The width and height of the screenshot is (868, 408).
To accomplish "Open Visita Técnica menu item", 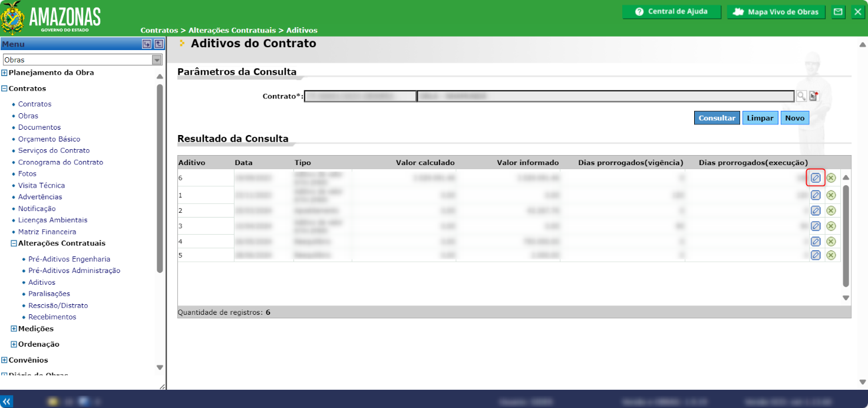I will point(42,186).
